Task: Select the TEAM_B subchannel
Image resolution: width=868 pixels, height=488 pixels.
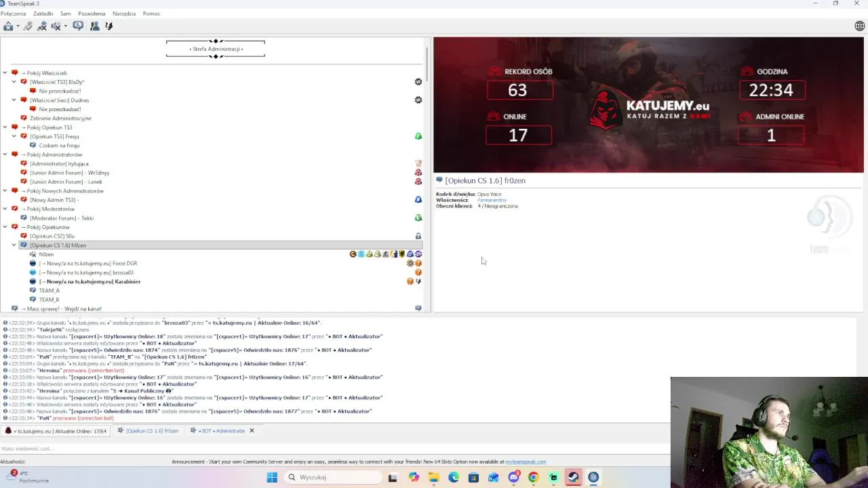Action: [49, 300]
